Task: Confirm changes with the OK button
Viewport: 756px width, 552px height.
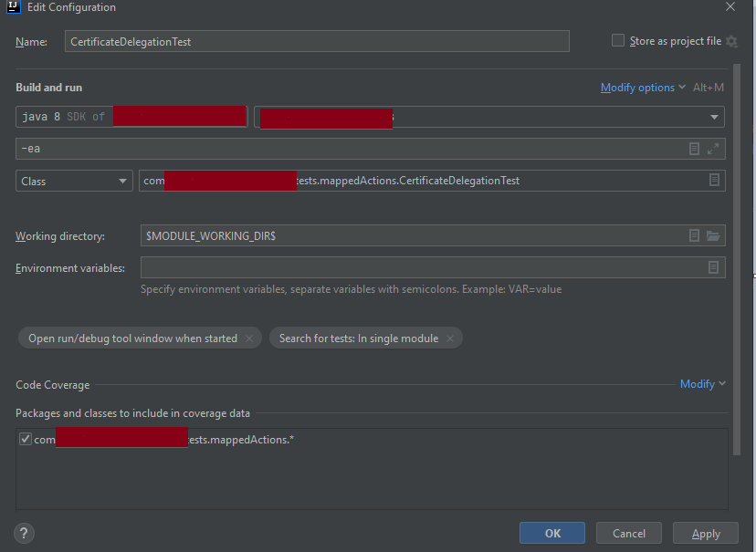Action: coord(551,533)
